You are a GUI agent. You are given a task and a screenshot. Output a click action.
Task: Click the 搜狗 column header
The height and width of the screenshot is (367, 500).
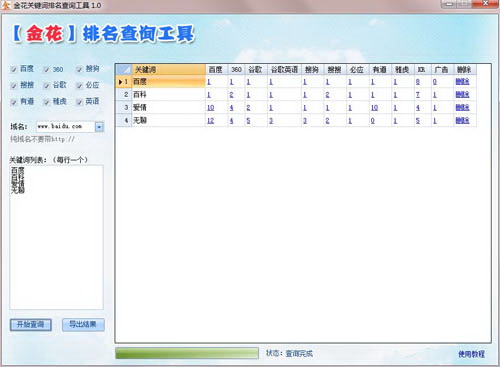[x=312, y=70]
